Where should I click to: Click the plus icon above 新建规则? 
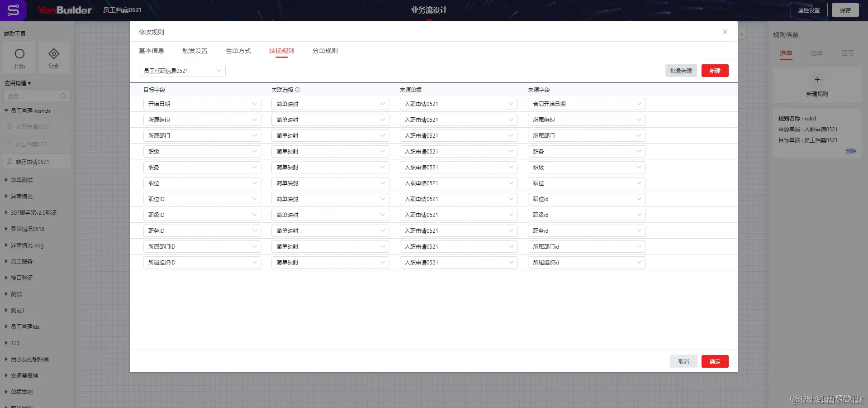pos(817,80)
